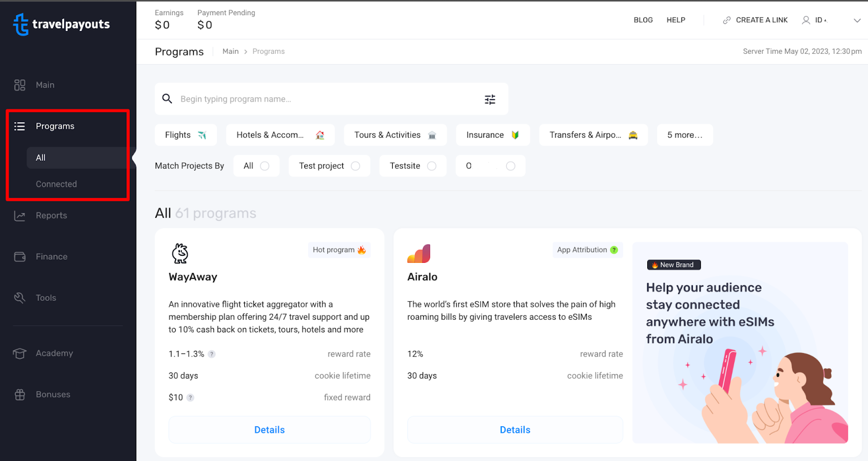Select the Testsite radio button

432,166
